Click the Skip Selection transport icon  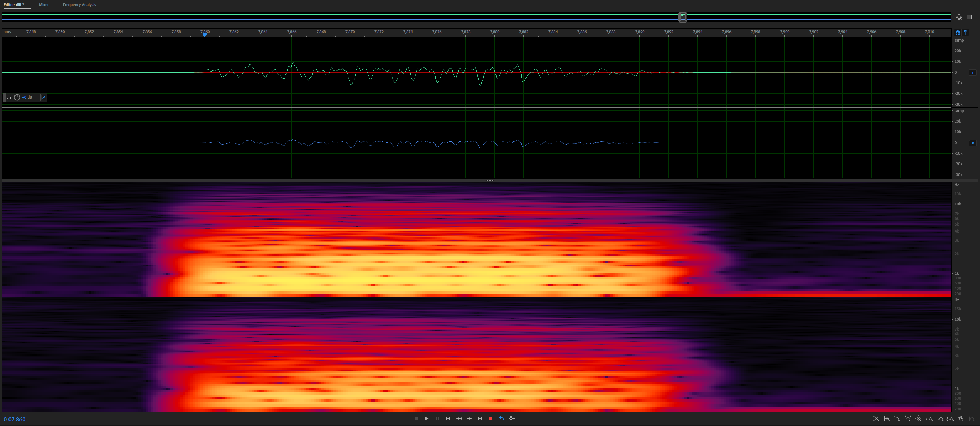512,418
